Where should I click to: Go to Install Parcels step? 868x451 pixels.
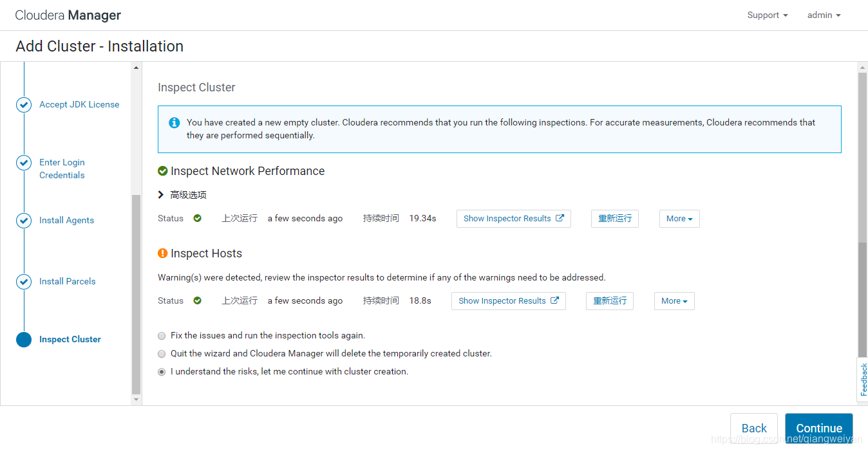(x=67, y=282)
